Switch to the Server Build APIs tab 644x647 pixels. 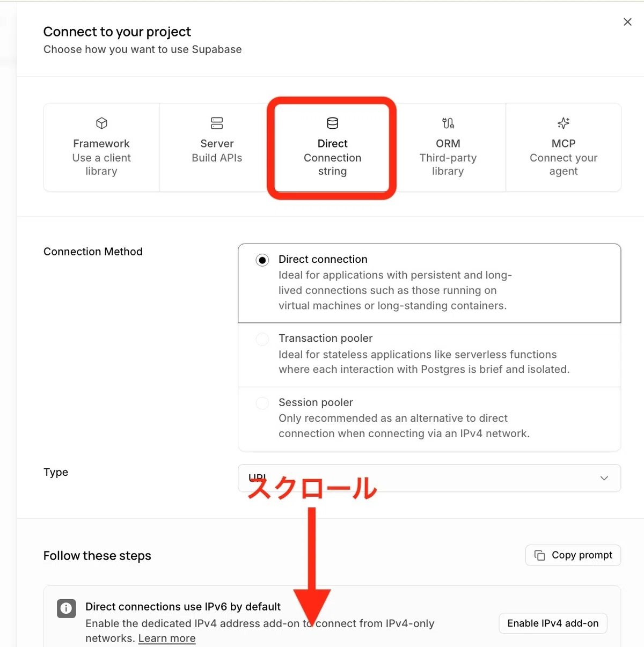pos(217,147)
